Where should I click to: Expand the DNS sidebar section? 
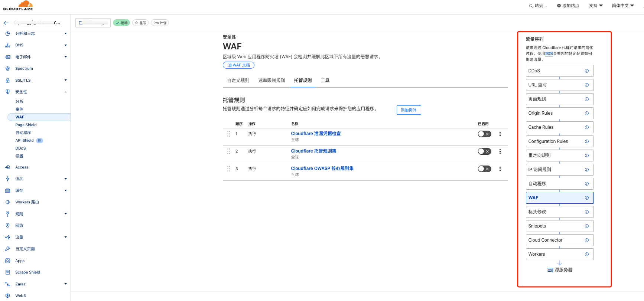tap(65, 45)
